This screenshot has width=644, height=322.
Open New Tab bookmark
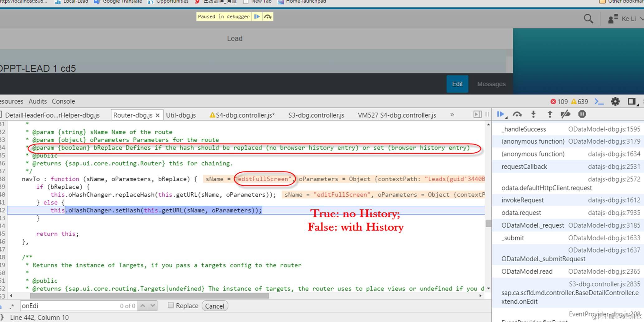pyautogui.click(x=257, y=2)
